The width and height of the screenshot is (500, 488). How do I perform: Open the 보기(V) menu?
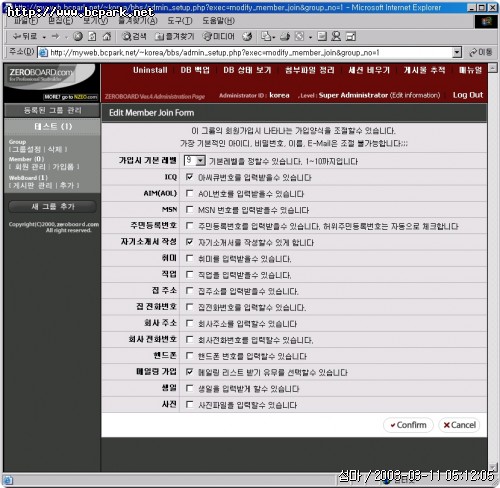[x=95, y=21]
